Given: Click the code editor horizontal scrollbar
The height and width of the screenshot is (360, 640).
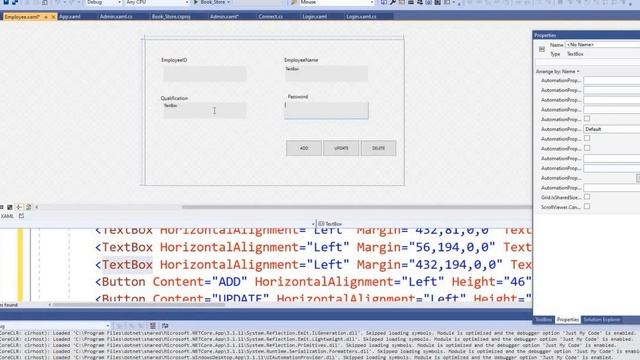Looking at the screenshot, I should [139, 304].
